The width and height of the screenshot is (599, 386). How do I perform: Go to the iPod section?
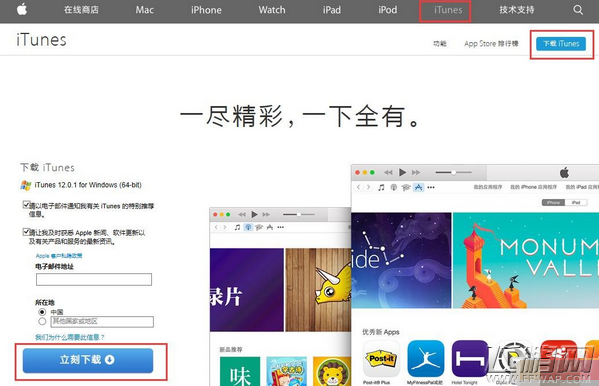(388, 10)
